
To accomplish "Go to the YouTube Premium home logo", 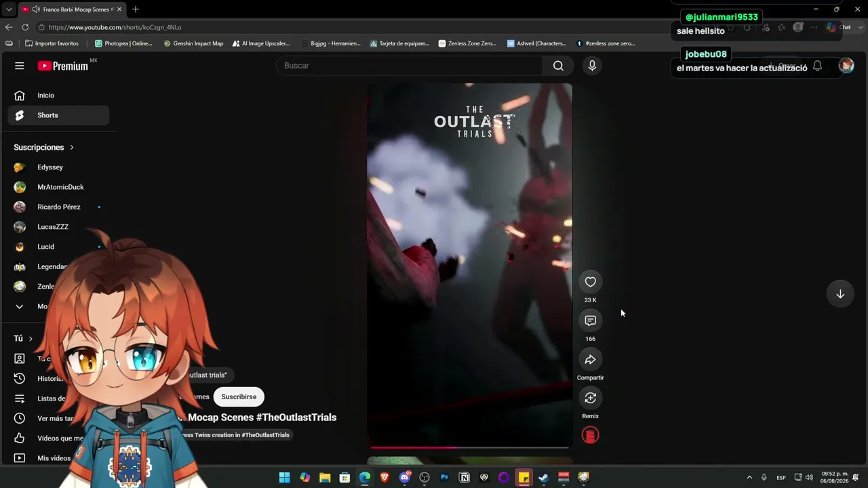I will pos(63,66).
